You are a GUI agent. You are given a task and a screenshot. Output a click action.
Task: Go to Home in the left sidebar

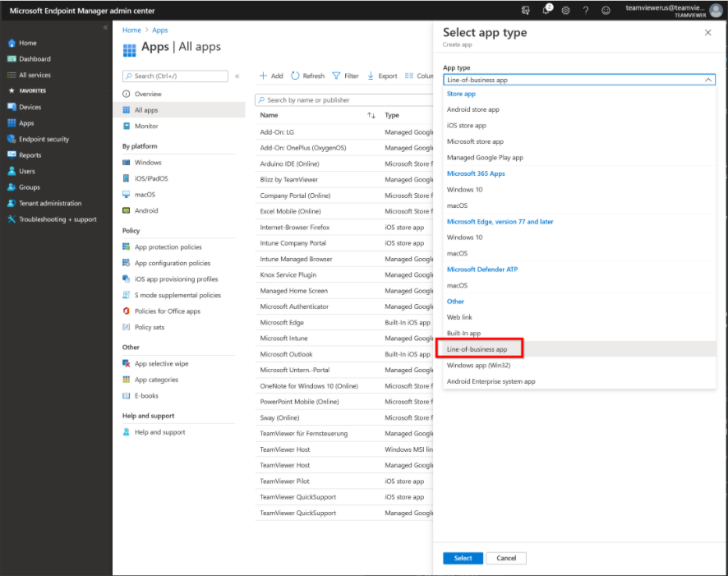click(x=27, y=43)
